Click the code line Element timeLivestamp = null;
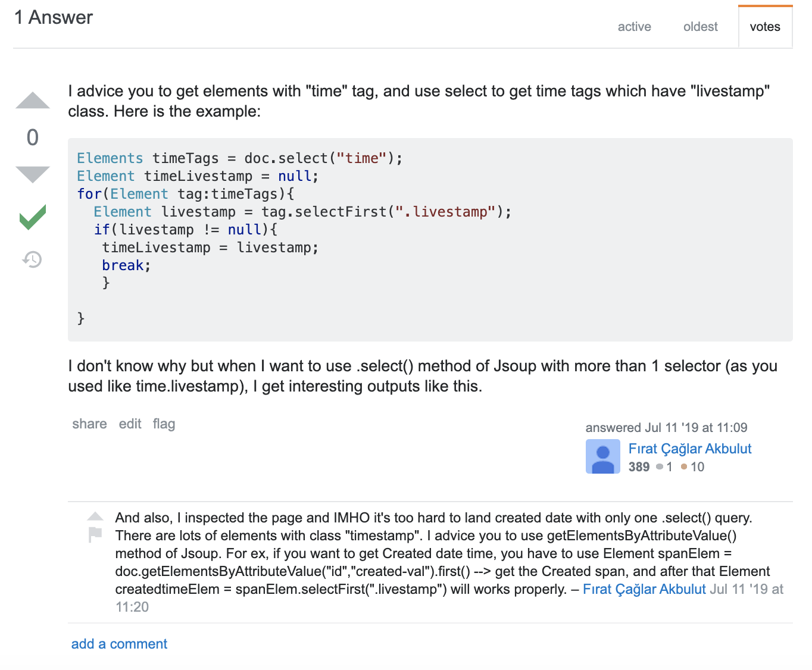Screen dimensions: 812x670 [198, 176]
